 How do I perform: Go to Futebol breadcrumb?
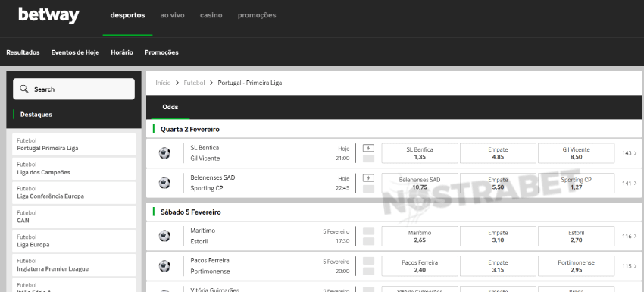194,83
